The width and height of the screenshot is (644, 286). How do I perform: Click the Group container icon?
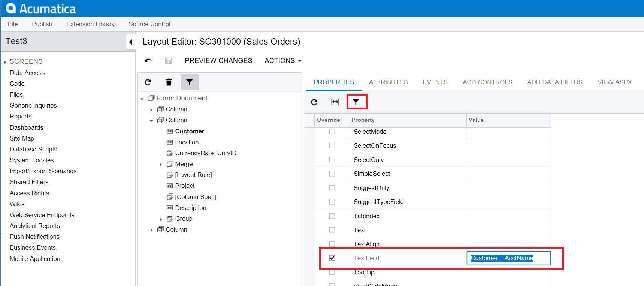click(170, 219)
